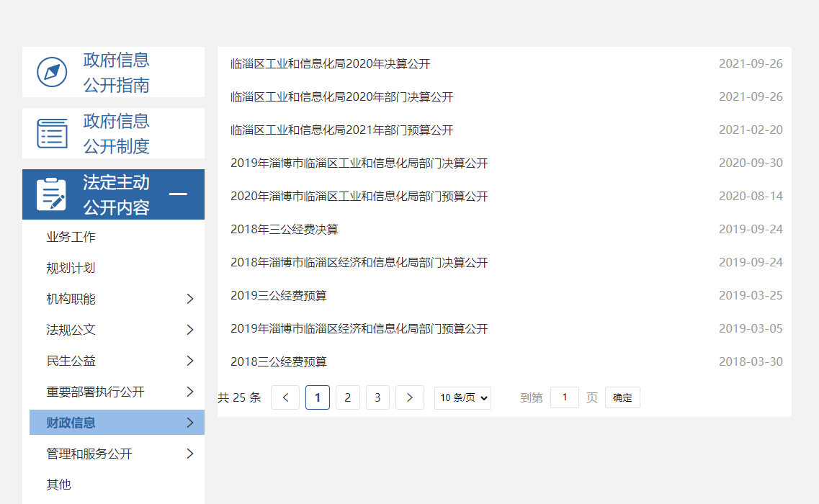Click the compass icon for 政府信息公开指南
The height and width of the screenshot is (504, 819).
[52, 72]
